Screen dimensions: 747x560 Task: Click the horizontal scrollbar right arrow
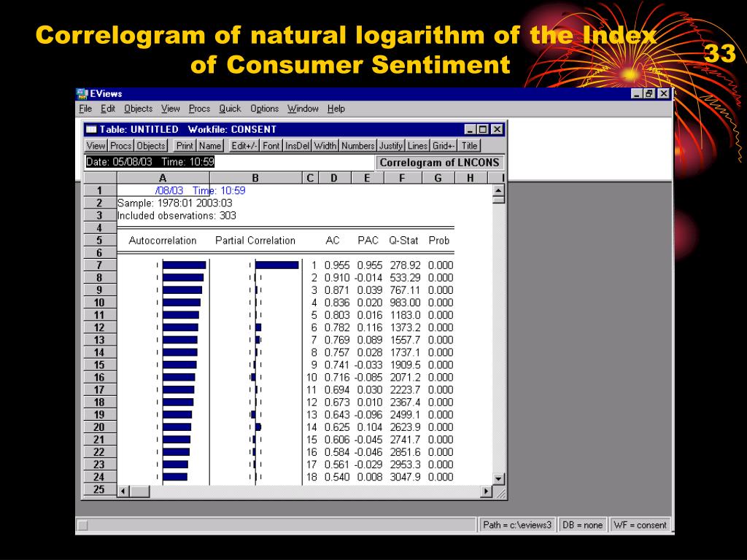(487, 491)
